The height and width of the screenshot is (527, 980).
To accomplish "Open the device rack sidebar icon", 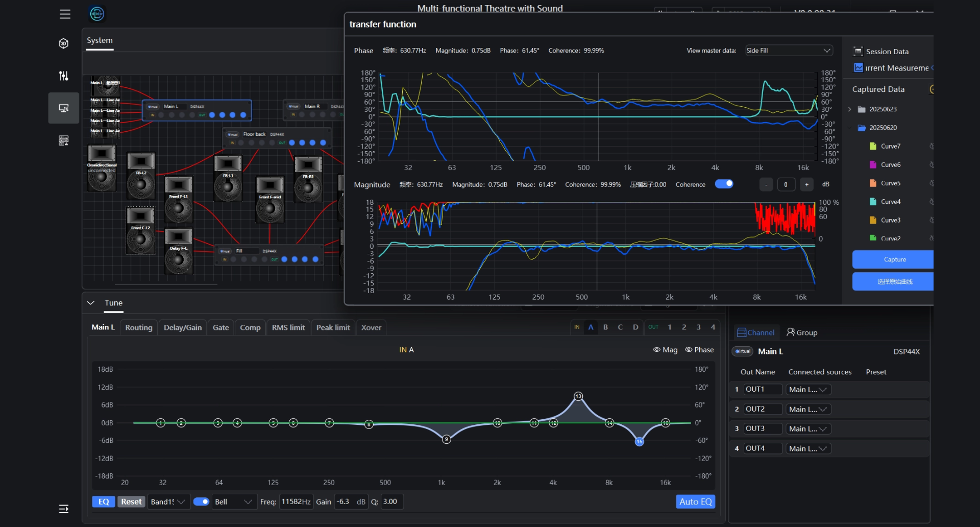I will coord(64,140).
